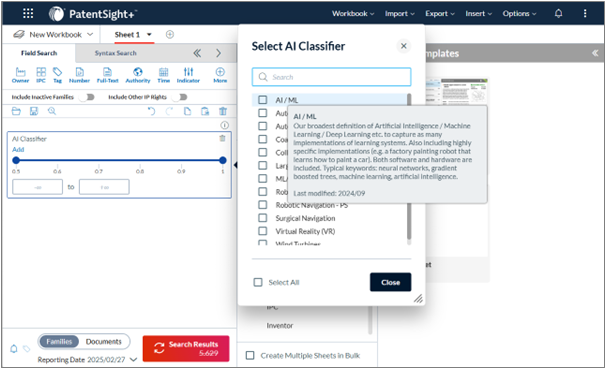
Task: Check Create Multiple Sheets in Bulk
Action: 250,355
